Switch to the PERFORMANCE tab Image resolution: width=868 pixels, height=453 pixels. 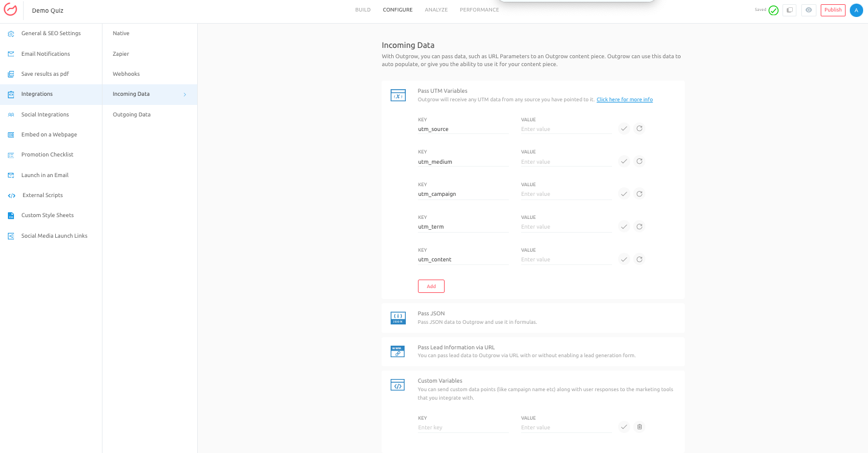pyautogui.click(x=479, y=10)
